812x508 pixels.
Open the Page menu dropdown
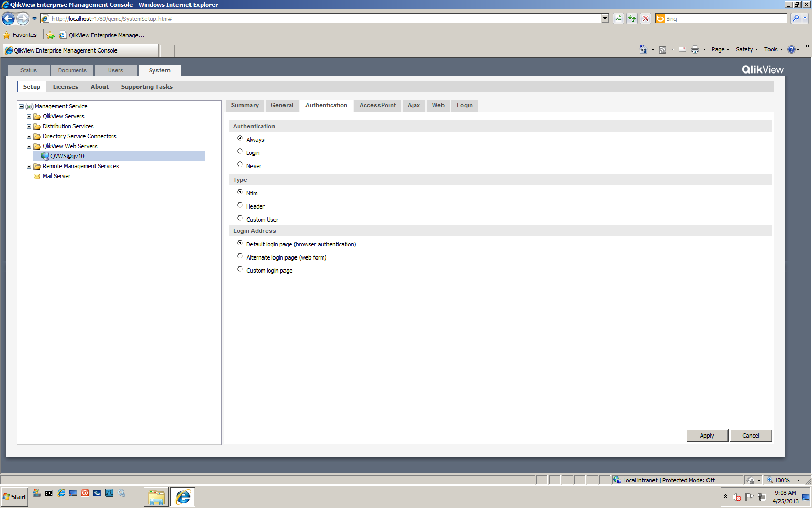[x=721, y=49]
